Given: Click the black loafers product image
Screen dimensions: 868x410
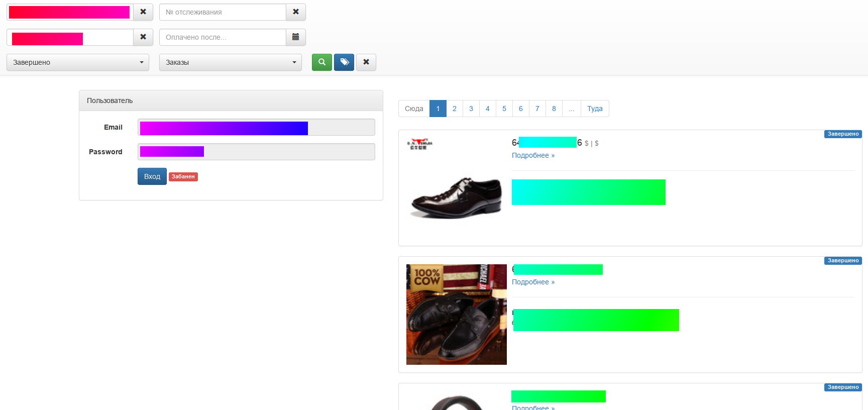Looking at the screenshot, I should click(457, 315).
